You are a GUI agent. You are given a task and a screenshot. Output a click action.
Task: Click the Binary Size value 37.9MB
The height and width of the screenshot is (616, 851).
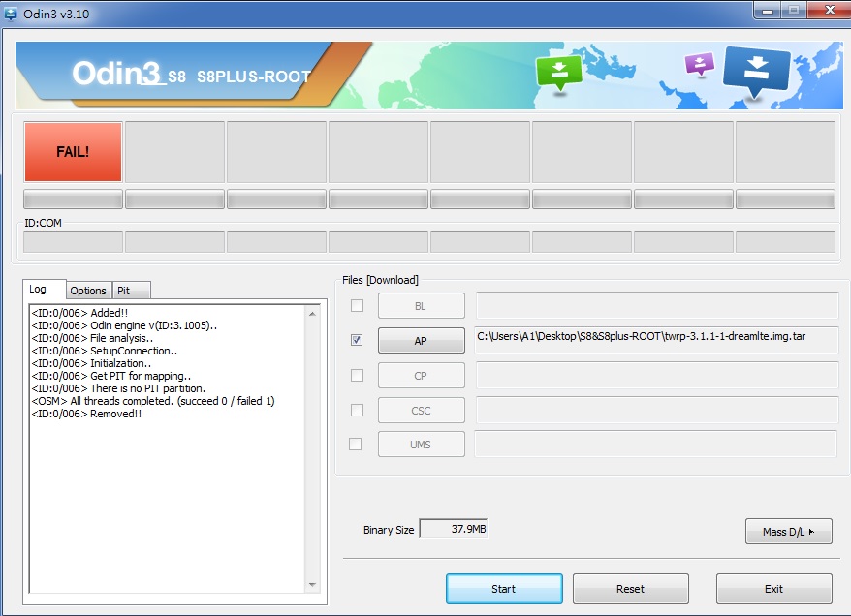[x=454, y=529]
